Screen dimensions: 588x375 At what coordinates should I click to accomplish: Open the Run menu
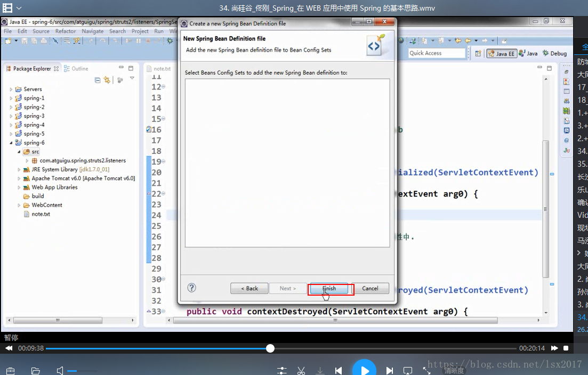click(159, 31)
